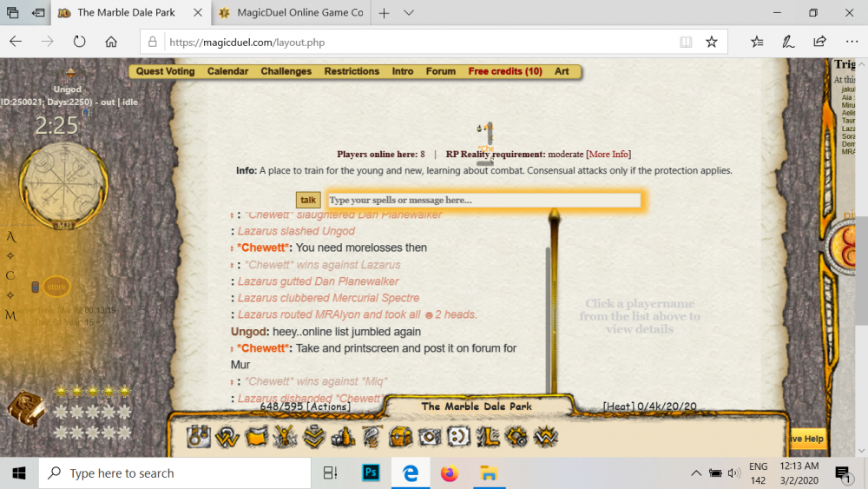The height and width of the screenshot is (489, 868).
Task: Open the Challenges menu item
Action: point(286,71)
